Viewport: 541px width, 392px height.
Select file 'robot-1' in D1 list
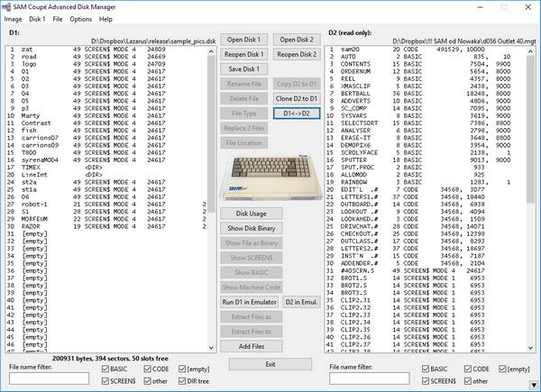point(106,205)
